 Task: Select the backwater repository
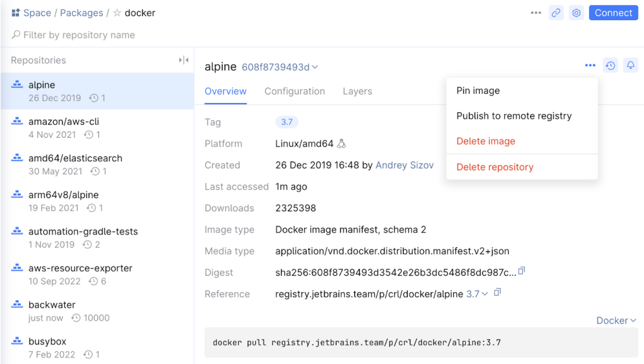tap(97, 310)
